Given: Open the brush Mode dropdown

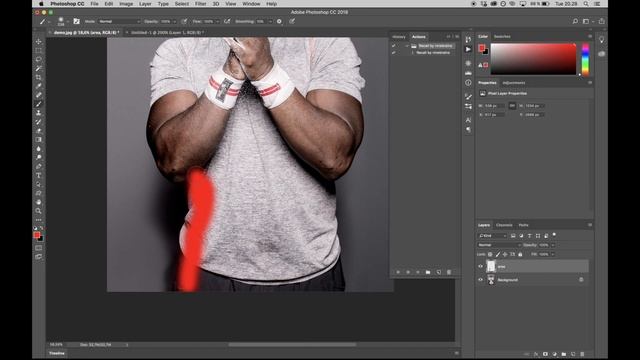Looking at the screenshot, I should pyautogui.click(x=119, y=21).
